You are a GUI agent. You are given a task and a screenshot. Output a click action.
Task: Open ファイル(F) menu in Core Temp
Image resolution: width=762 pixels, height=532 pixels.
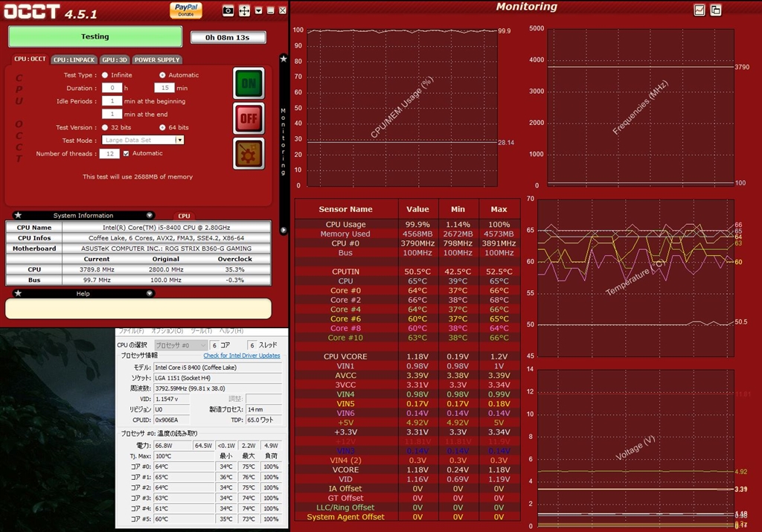(x=131, y=330)
